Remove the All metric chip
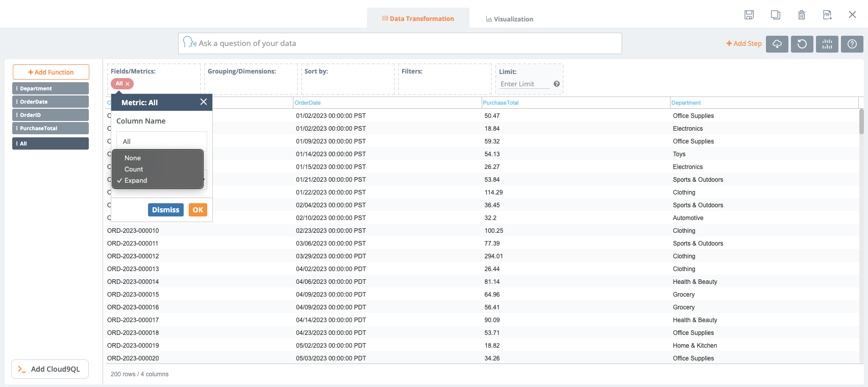The height and width of the screenshot is (387, 868). 128,84
